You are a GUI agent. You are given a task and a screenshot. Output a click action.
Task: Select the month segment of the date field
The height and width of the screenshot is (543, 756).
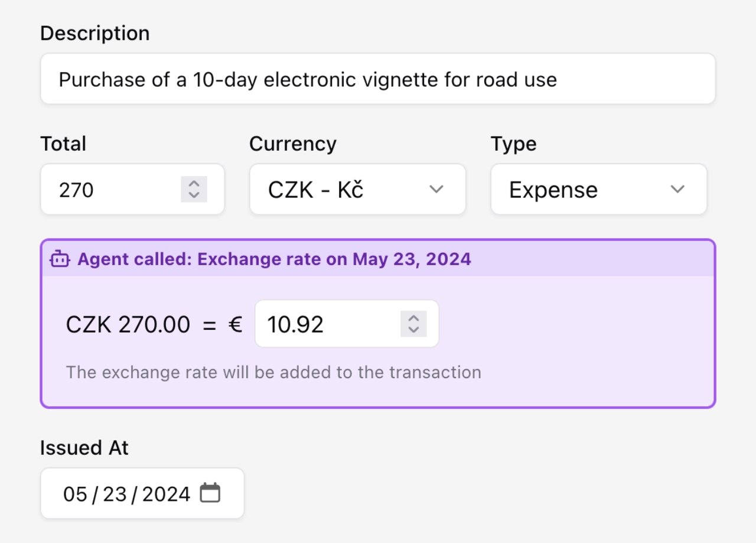point(75,493)
